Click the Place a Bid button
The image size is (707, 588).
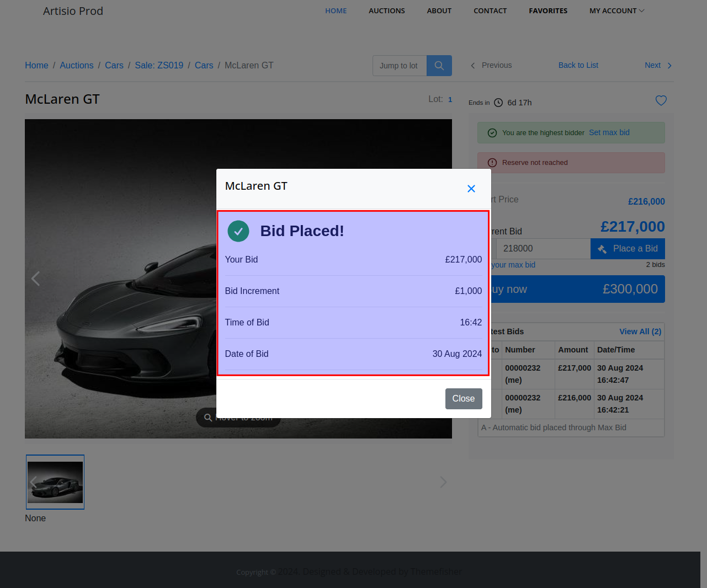(x=628, y=249)
